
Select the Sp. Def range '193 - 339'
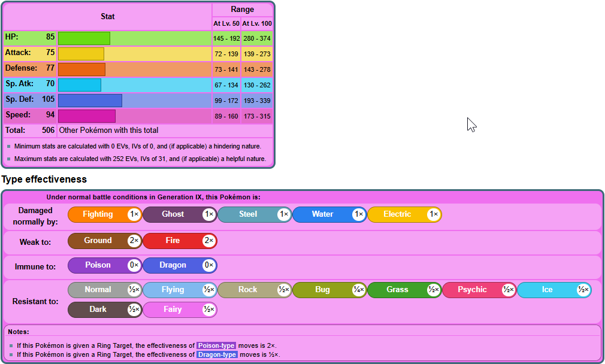(257, 101)
